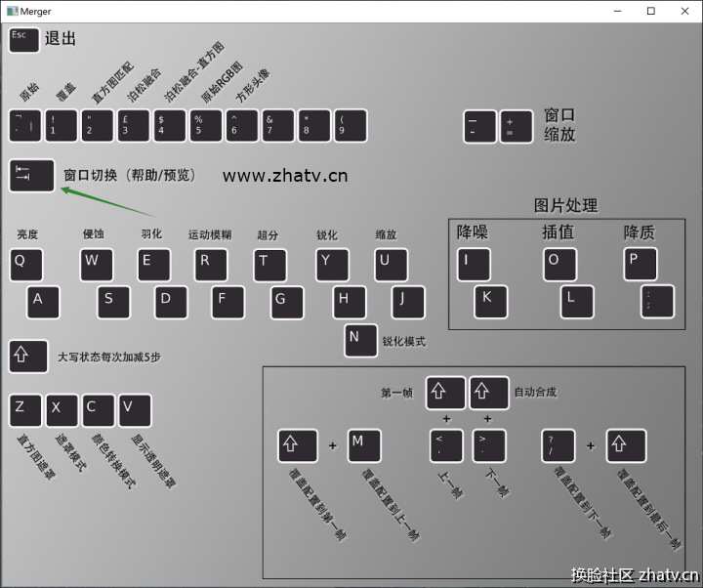
Task: Maximize the Merger window
Action: pos(651,11)
